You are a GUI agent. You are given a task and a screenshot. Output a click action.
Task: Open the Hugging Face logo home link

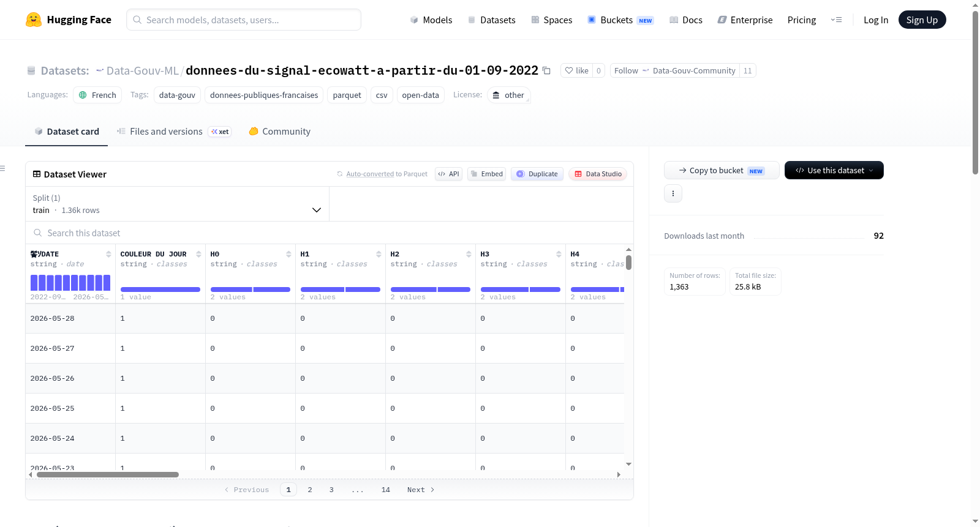[x=69, y=20]
